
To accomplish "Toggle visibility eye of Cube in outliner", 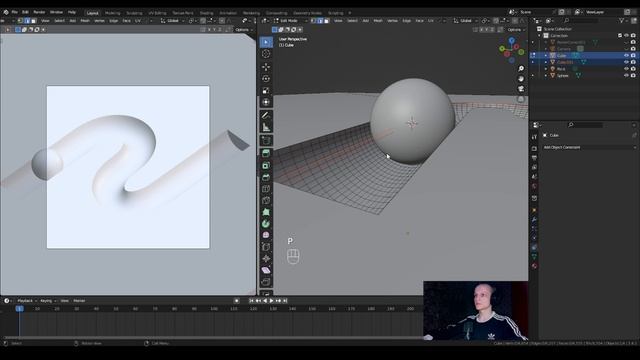I will (626, 56).
